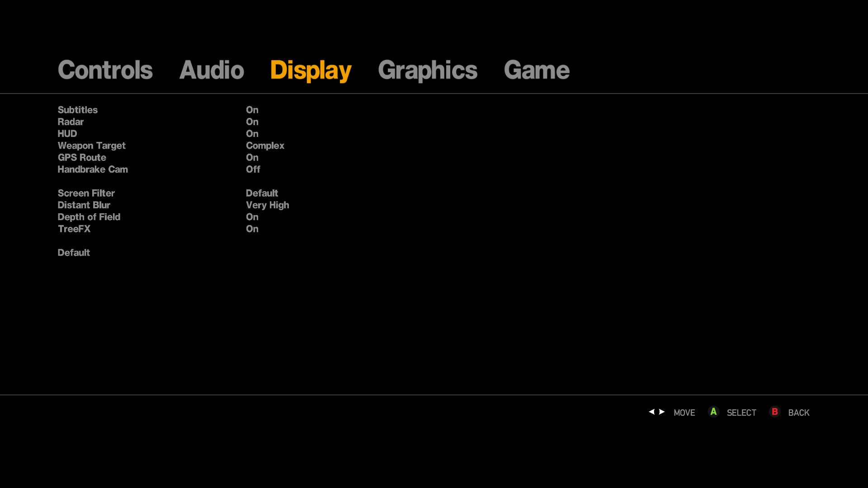Click the BACK label in the bottom bar
Viewport: 868px width, 488px height.
(798, 413)
